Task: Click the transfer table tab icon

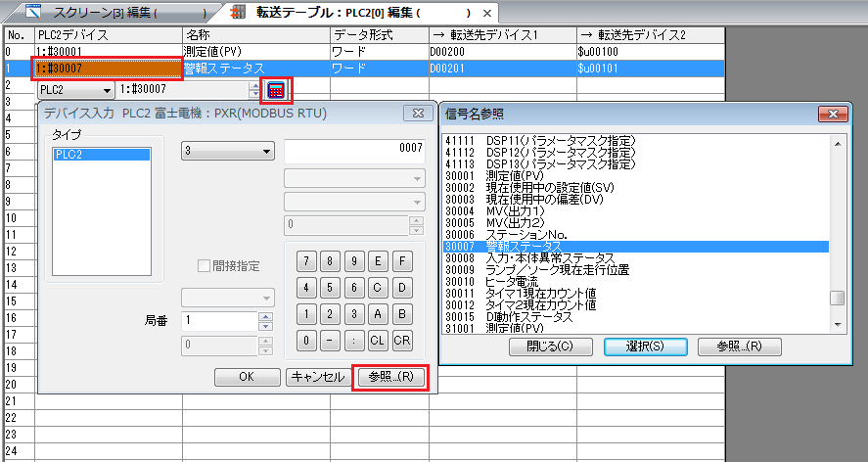Action: pos(240,13)
